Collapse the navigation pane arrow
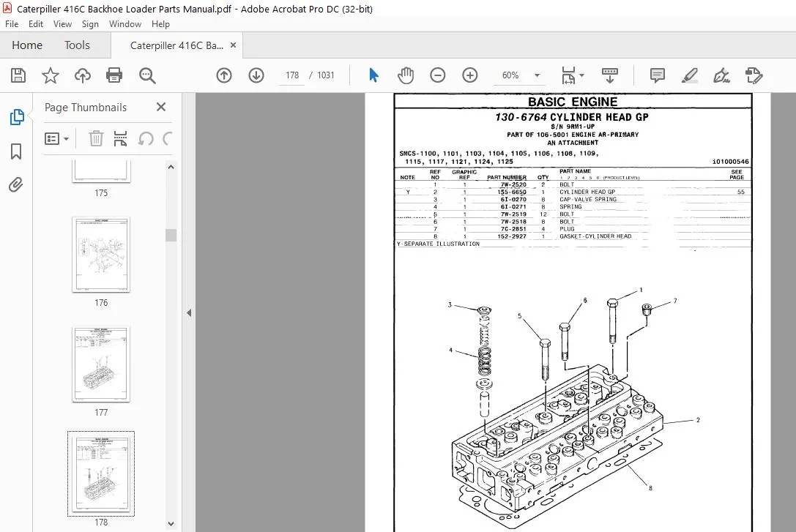 tap(189, 313)
